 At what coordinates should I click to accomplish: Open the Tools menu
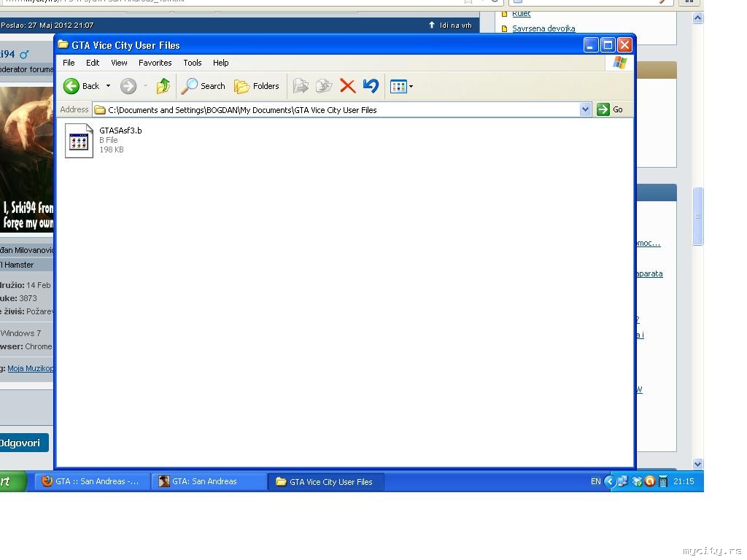click(193, 63)
